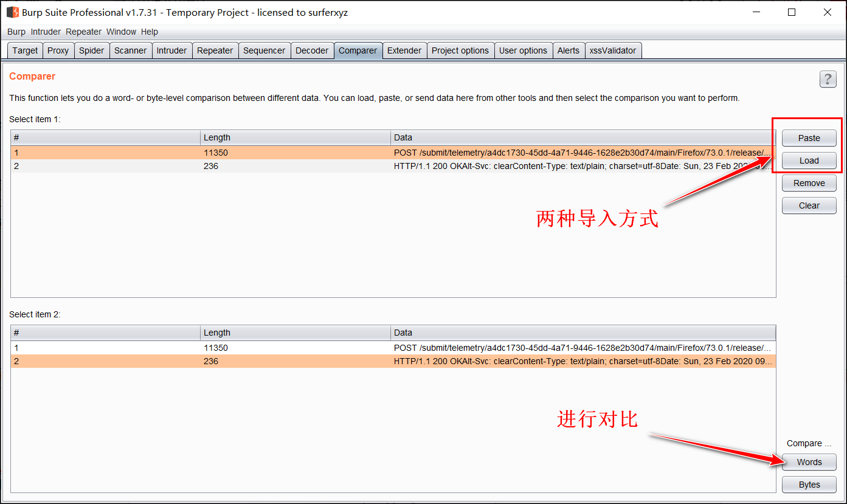The width and height of the screenshot is (847, 504).
Task: Switch to the Scanner tab
Action: (x=130, y=50)
